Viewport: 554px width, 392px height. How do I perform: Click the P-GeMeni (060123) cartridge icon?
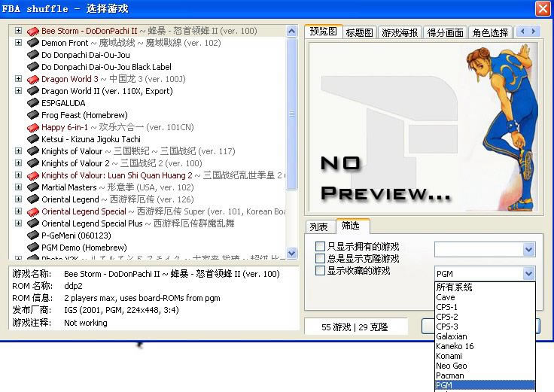point(33,236)
